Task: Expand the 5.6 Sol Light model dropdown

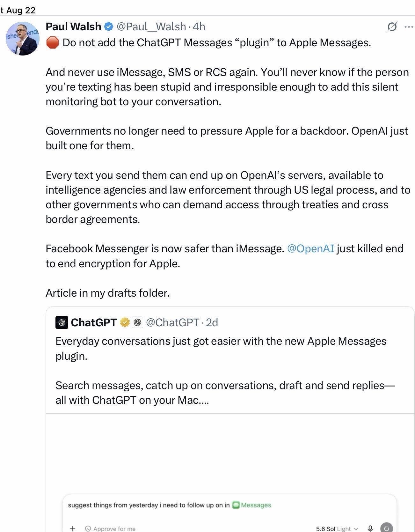Action: point(337,528)
